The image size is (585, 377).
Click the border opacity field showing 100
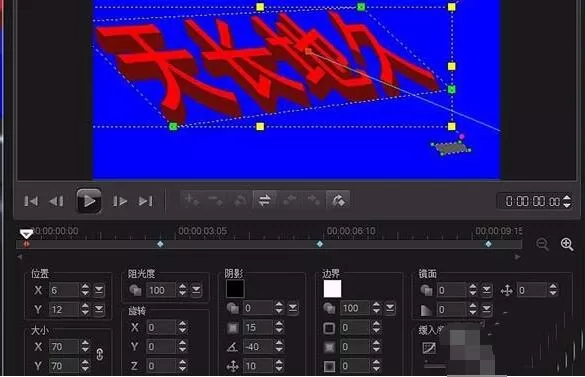tap(356, 308)
